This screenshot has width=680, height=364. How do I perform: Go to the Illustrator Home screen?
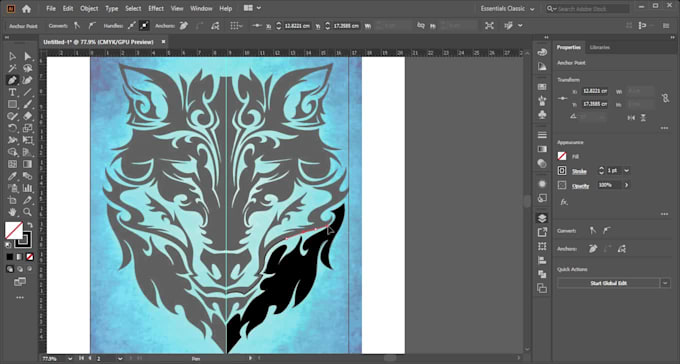pos(26,9)
